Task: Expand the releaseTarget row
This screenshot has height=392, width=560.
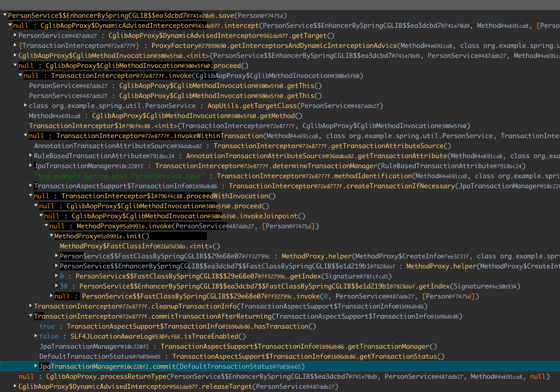Action: coord(15,386)
